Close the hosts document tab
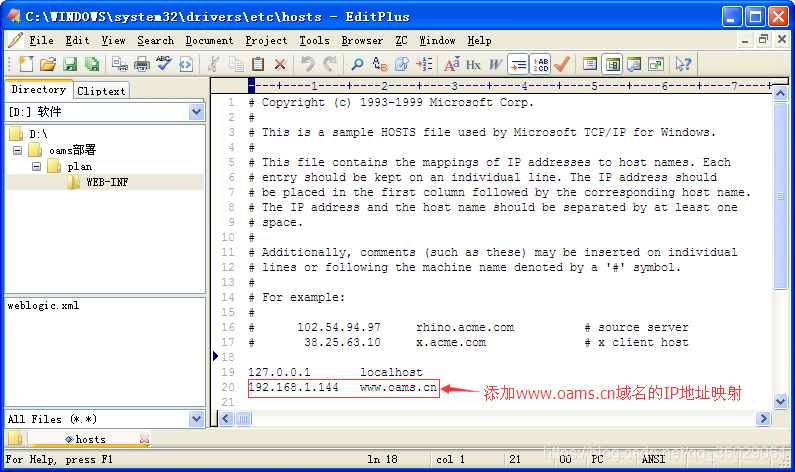Viewport: 795px width, 472px height. click(x=144, y=439)
